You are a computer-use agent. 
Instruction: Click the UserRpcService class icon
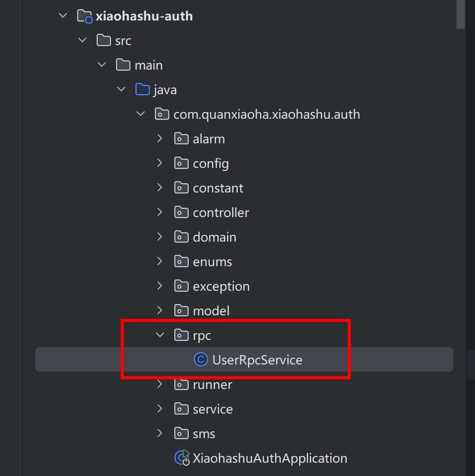coord(201,360)
